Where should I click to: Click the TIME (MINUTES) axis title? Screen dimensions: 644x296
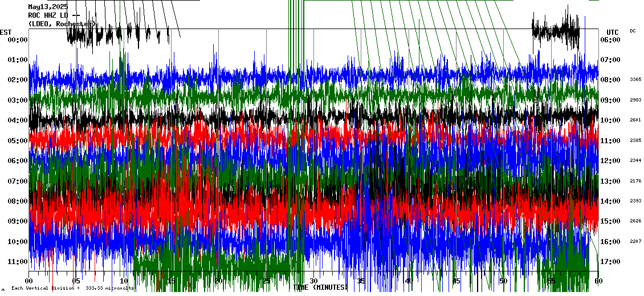320,287
